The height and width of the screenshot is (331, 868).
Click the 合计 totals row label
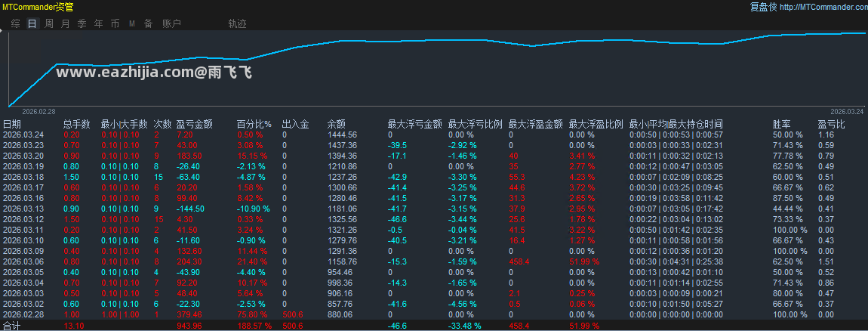tap(11, 326)
